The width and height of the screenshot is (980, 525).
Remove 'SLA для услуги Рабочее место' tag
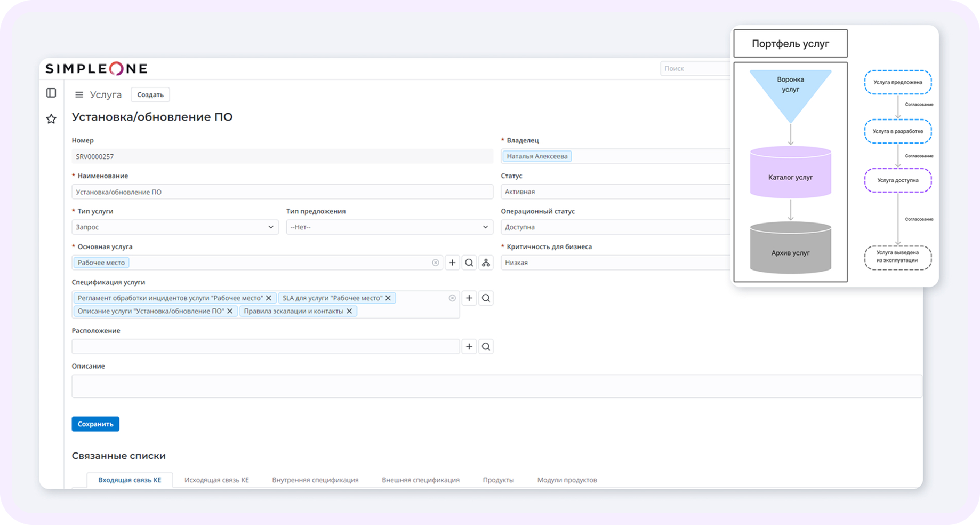coord(388,298)
